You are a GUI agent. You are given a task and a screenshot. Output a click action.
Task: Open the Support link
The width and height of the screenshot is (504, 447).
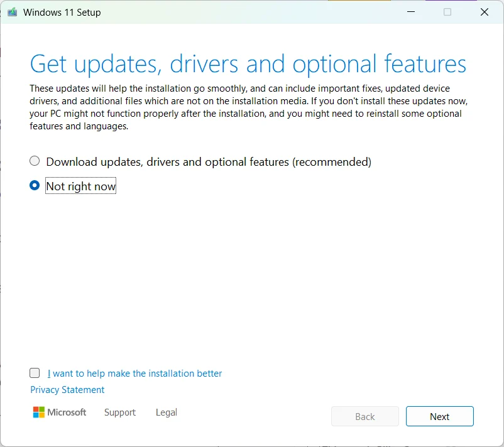click(x=120, y=412)
